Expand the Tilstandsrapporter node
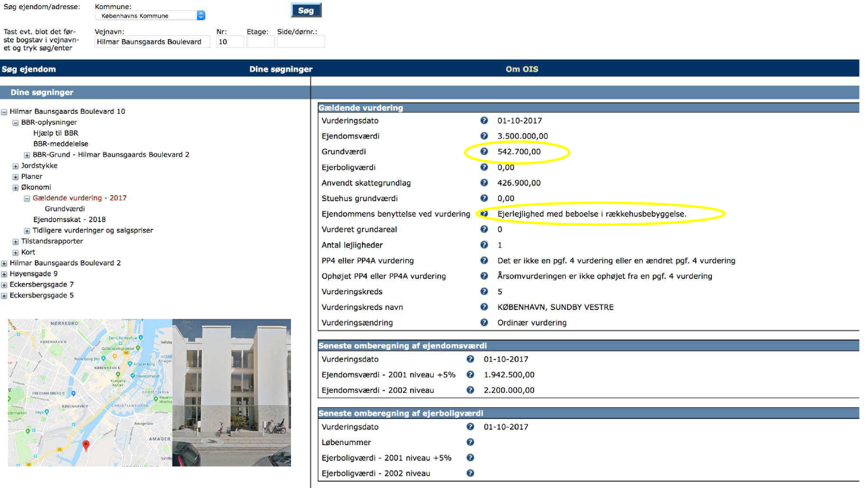868x488 pixels. click(16, 241)
